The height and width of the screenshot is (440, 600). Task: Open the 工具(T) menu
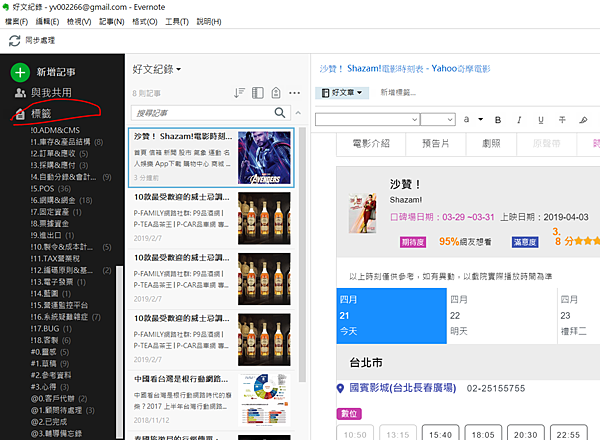tap(177, 22)
